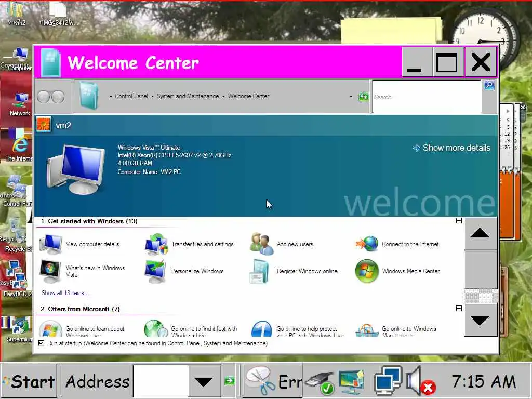Open the taskbar Address dropdown arrow
The width and height of the screenshot is (532, 399).
point(204,381)
